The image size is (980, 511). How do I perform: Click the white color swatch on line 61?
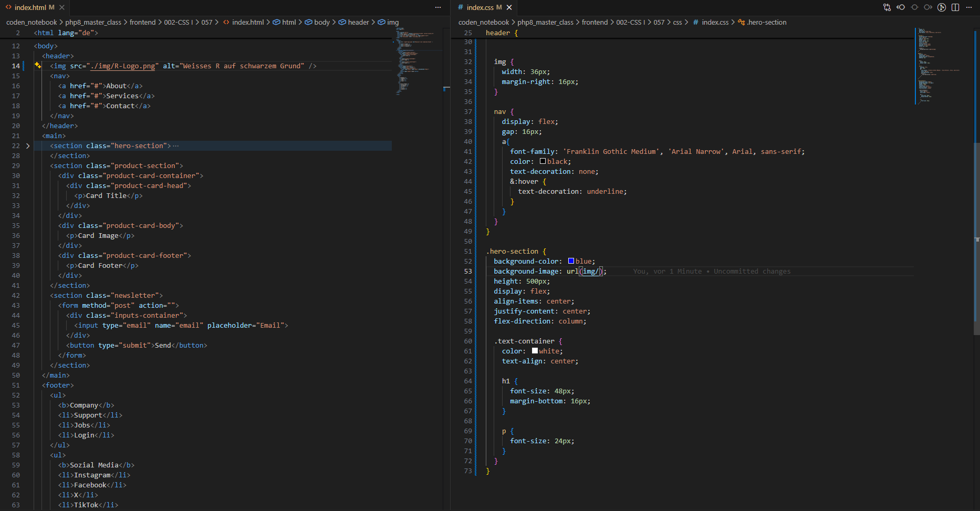tap(535, 351)
